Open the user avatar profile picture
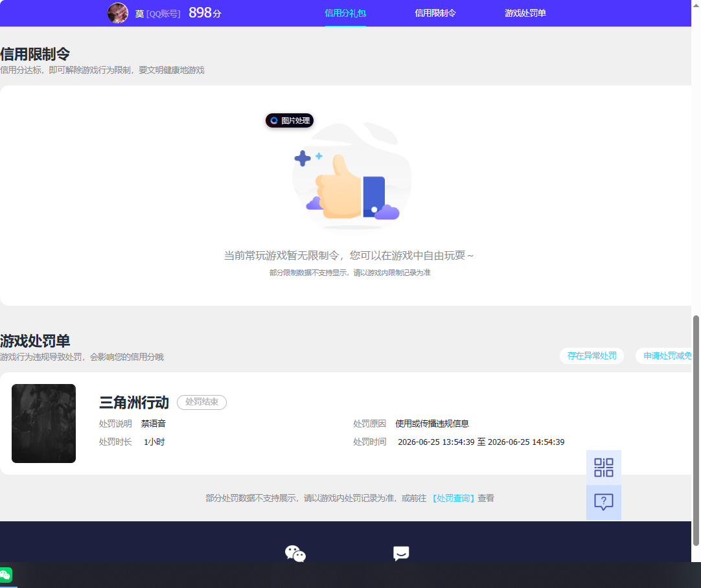 pyautogui.click(x=118, y=13)
